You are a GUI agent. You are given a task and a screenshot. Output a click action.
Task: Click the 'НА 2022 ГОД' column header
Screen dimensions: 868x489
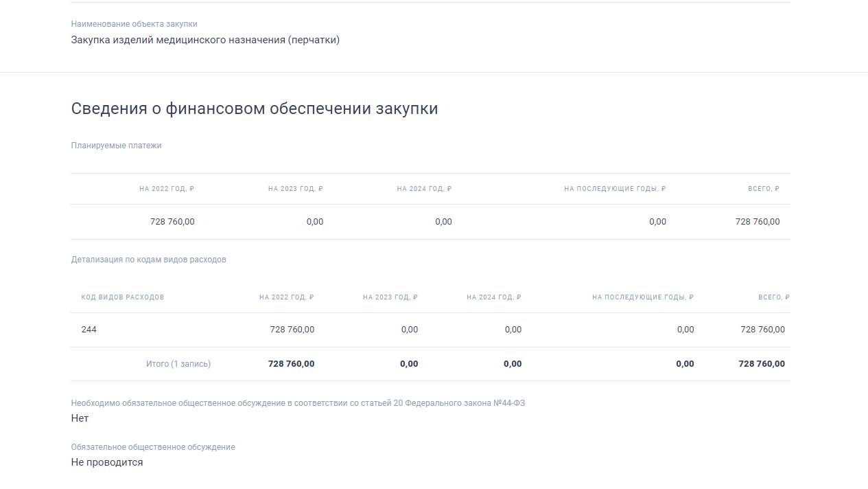165,187
